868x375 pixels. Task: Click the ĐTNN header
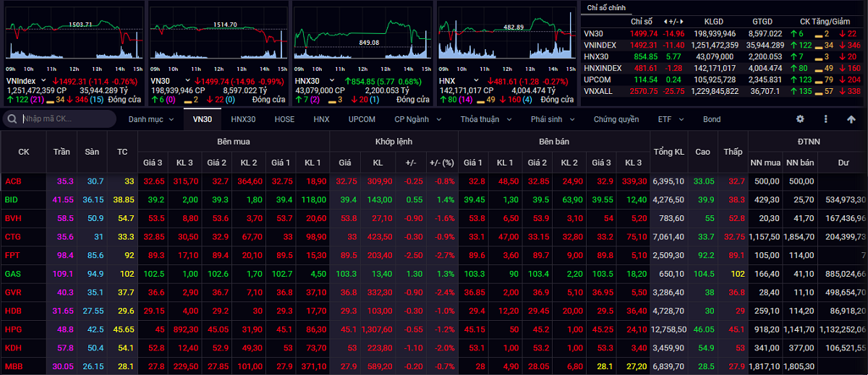point(808,142)
